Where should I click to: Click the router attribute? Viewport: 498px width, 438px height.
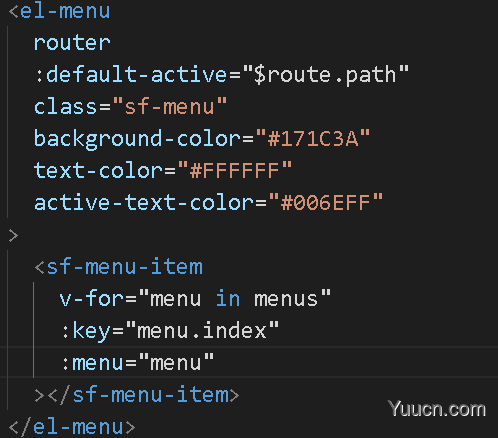point(72,43)
